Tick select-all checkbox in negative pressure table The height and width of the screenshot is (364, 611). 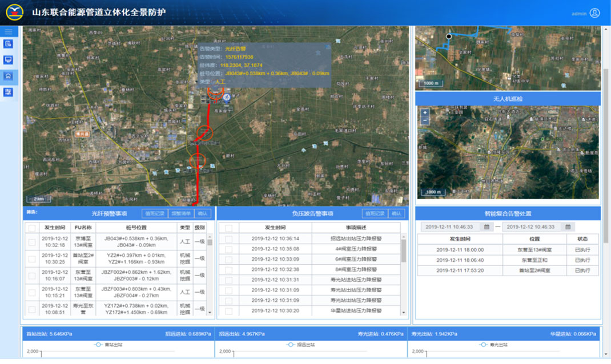(228, 228)
